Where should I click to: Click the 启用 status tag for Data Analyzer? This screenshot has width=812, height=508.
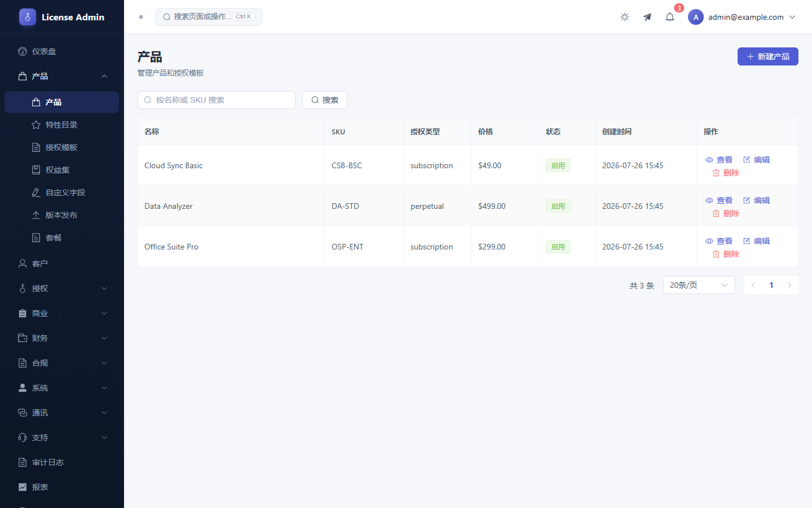tap(558, 206)
